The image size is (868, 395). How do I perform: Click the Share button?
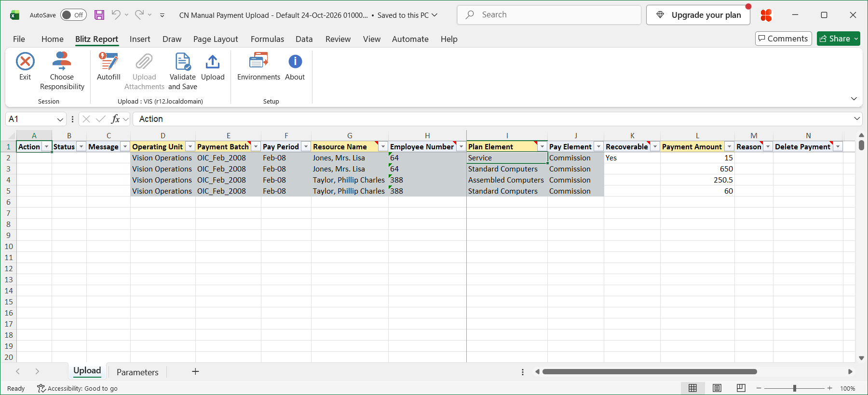click(838, 39)
